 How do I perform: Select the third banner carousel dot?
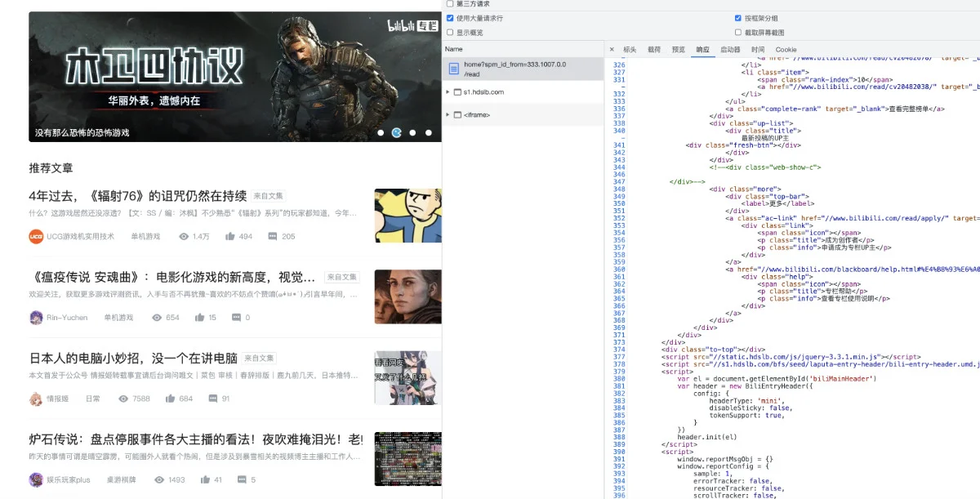412,132
